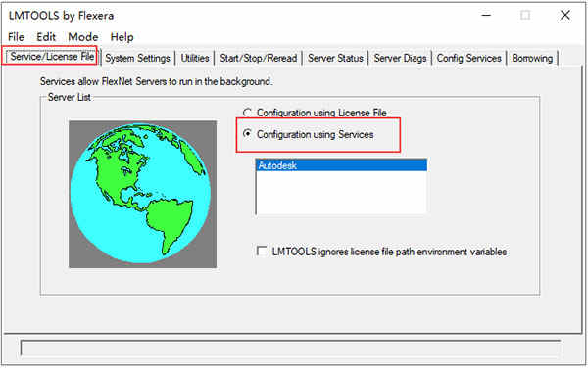Open the Service/License File tab

point(52,57)
